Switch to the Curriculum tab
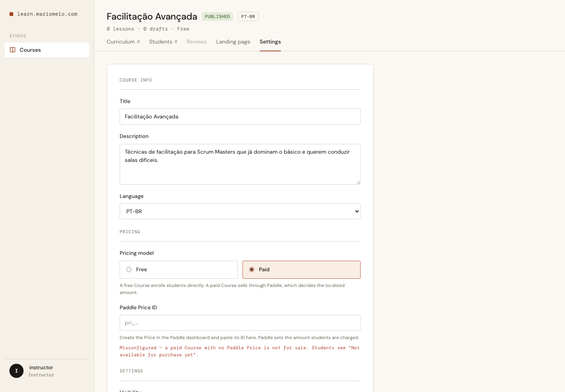565x392 pixels. [x=123, y=42]
